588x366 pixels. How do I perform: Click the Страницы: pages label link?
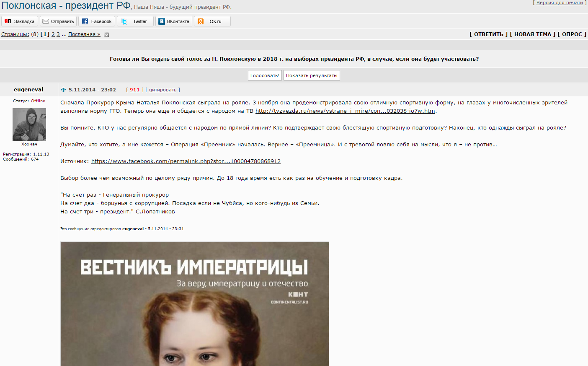coord(15,34)
